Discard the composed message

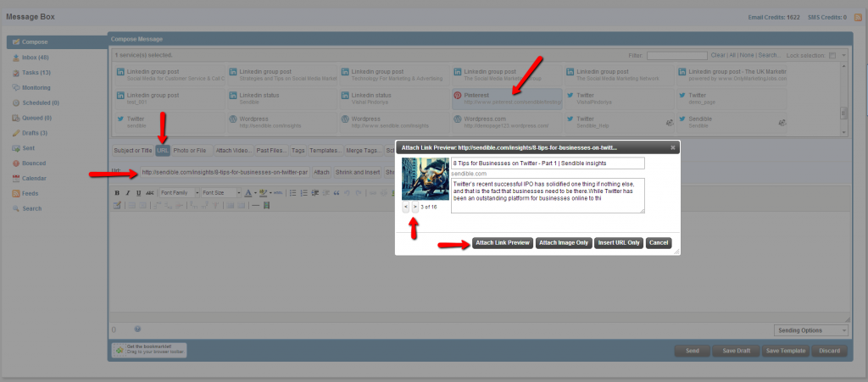click(x=829, y=351)
